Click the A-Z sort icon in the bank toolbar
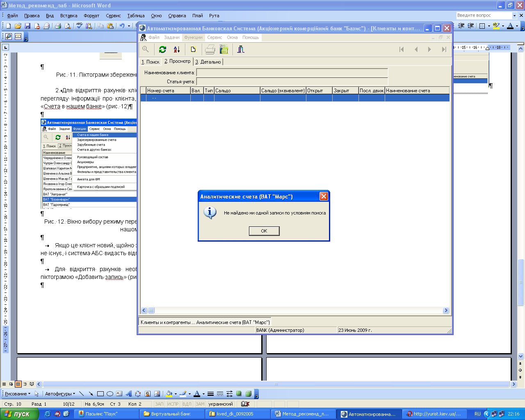 177,50
